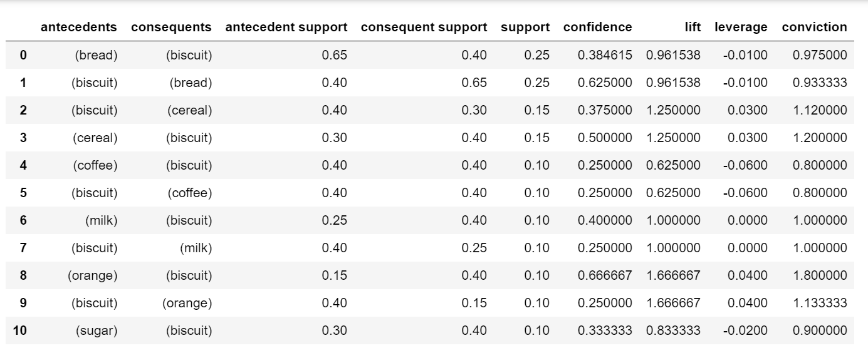The width and height of the screenshot is (868, 348).
Task: Click the (cereal) consequent in row 2
Action: 189,111
